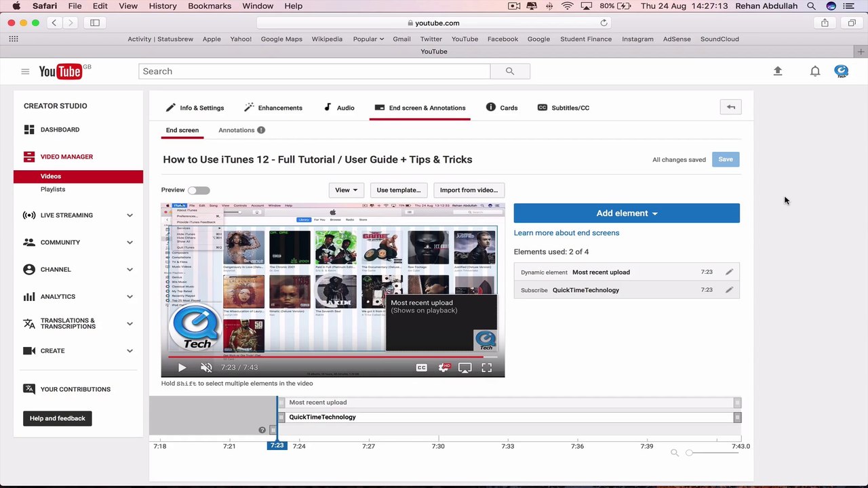Edit the Most recent upload element pencil

[x=729, y=272]
